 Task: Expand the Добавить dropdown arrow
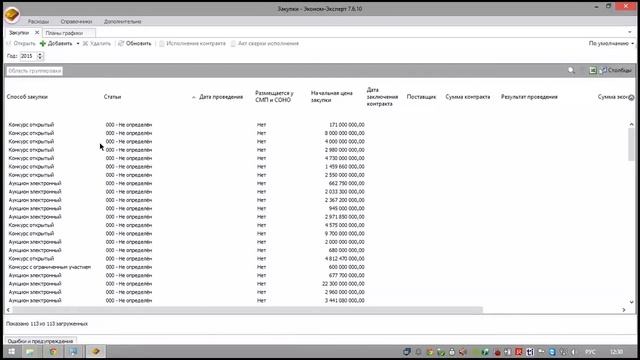pos(78,43)
